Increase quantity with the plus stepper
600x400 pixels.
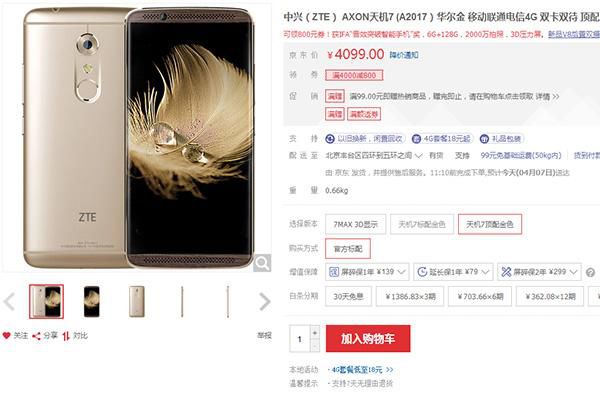315,333
